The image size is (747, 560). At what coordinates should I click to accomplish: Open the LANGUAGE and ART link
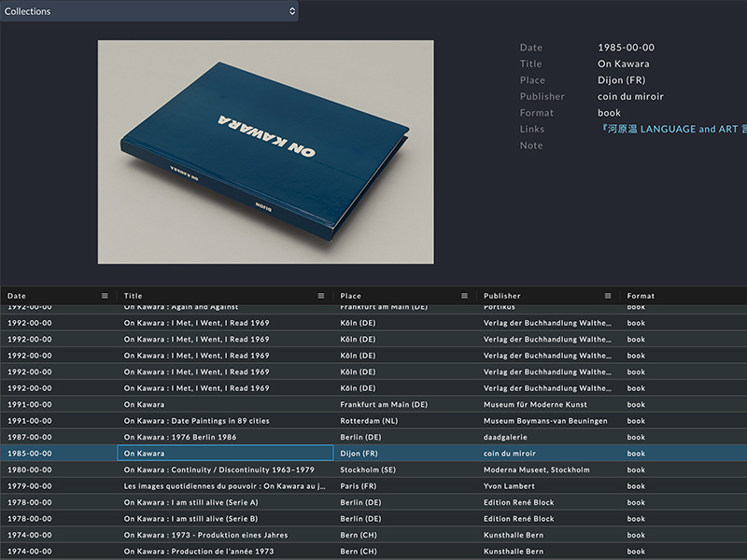pyautogui.click(x=673, y=129)
